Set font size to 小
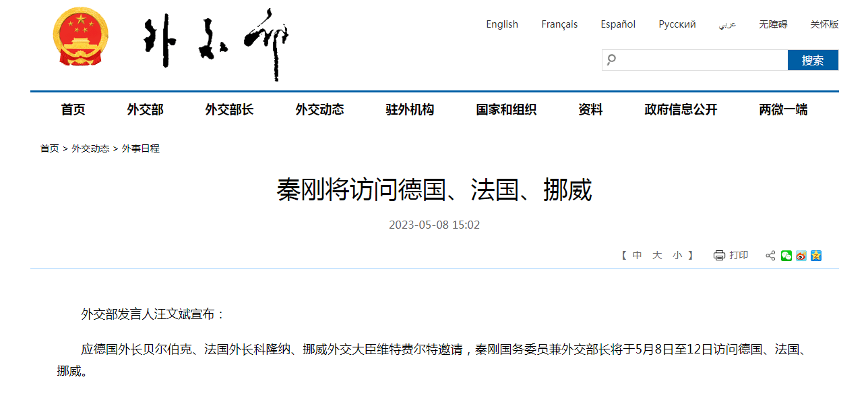Viewport: 868px width, 396px height. (x=677, y=256)
